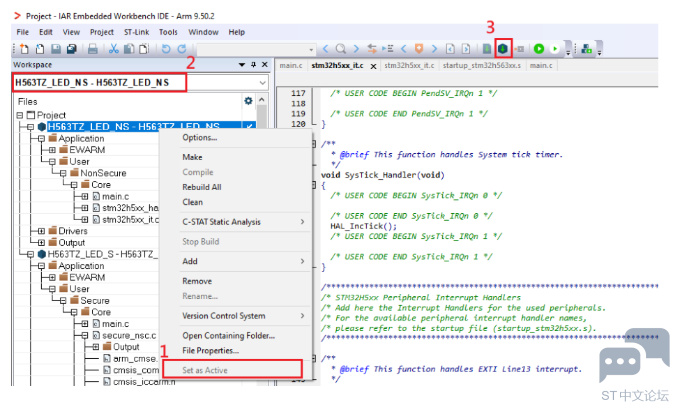Click the Download and Debug green play icon
Screen dimensions: 678x411
539,48
